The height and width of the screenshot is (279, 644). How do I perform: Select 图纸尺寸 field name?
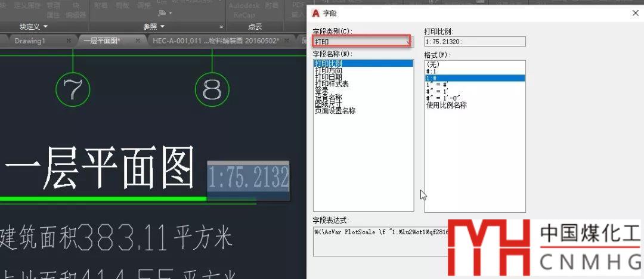coord(328,104)
